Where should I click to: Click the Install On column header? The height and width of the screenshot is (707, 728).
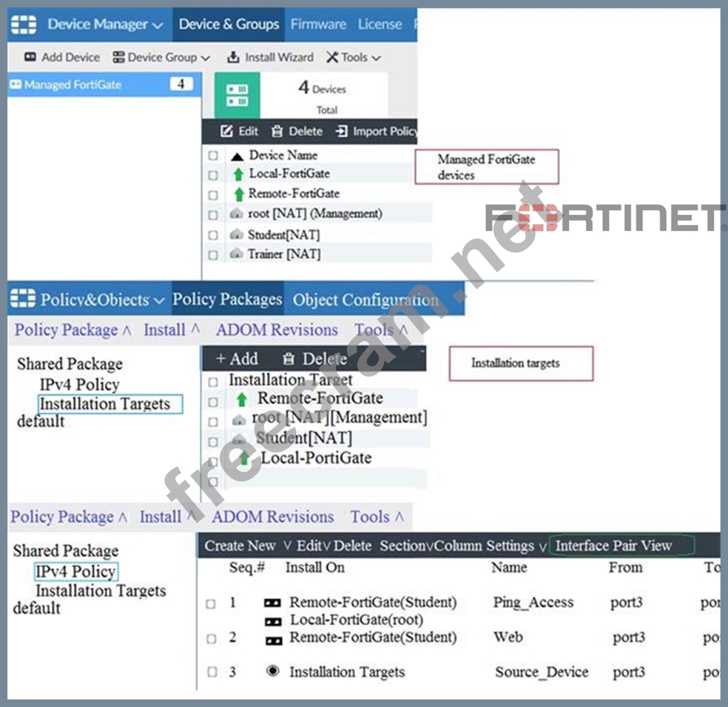coord(314,567)
